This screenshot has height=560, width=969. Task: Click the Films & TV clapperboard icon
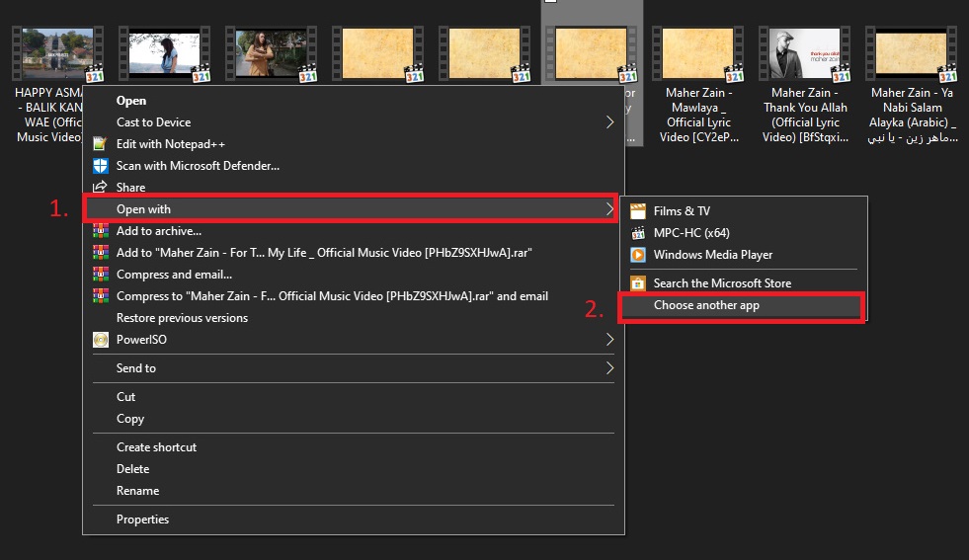(x=638, y=211)
